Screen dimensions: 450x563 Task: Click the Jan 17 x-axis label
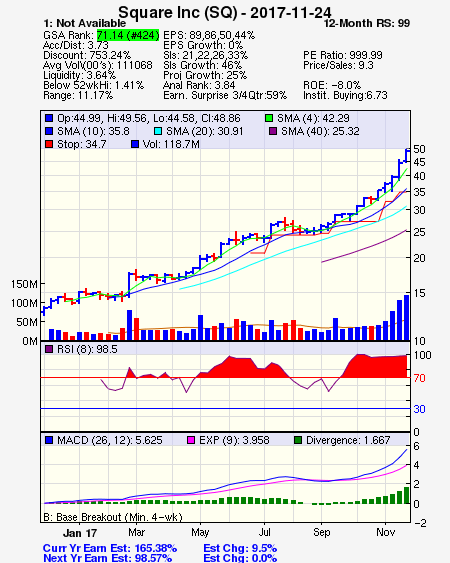click(80, 533)
